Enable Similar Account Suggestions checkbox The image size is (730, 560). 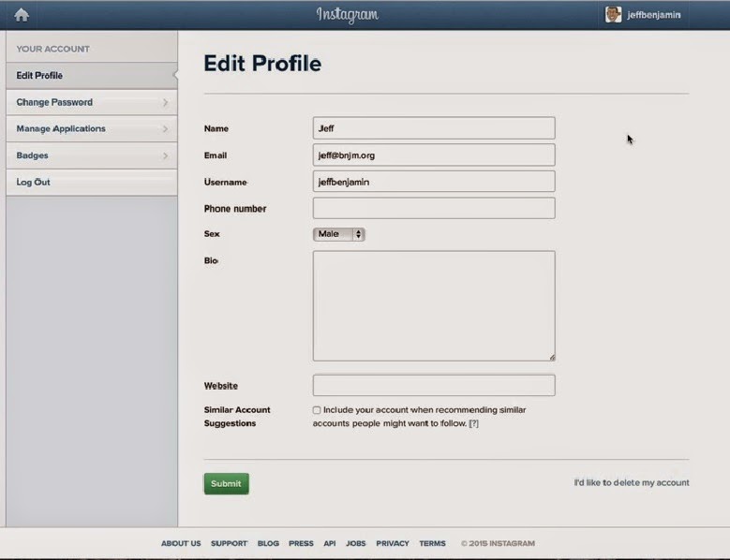tap(317, 410)
